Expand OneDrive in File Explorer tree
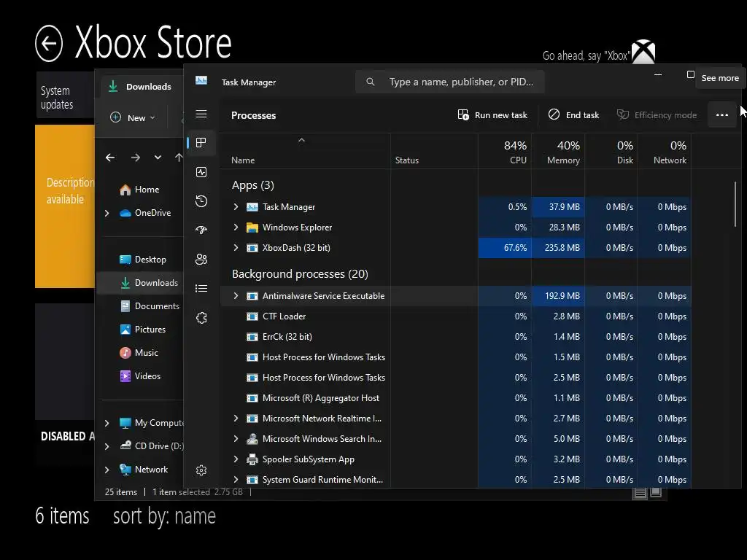 coord(107,213)
